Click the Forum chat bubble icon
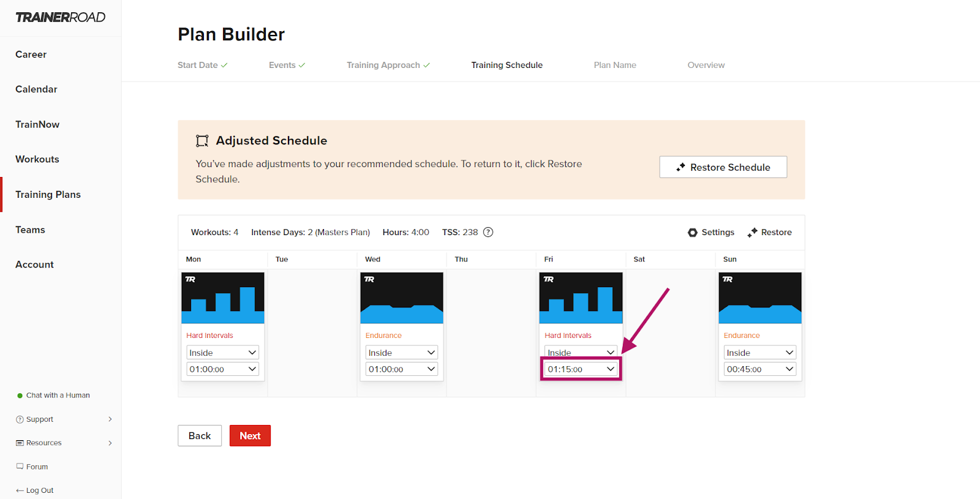This screenshot has height=499, width=980. click(20, 467)
